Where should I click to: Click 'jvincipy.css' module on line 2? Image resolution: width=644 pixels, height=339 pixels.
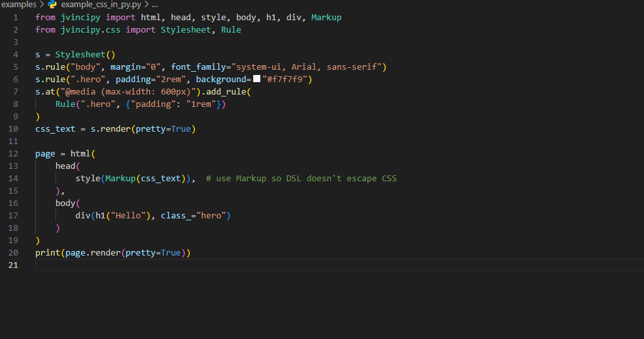[x=90, y=30]
